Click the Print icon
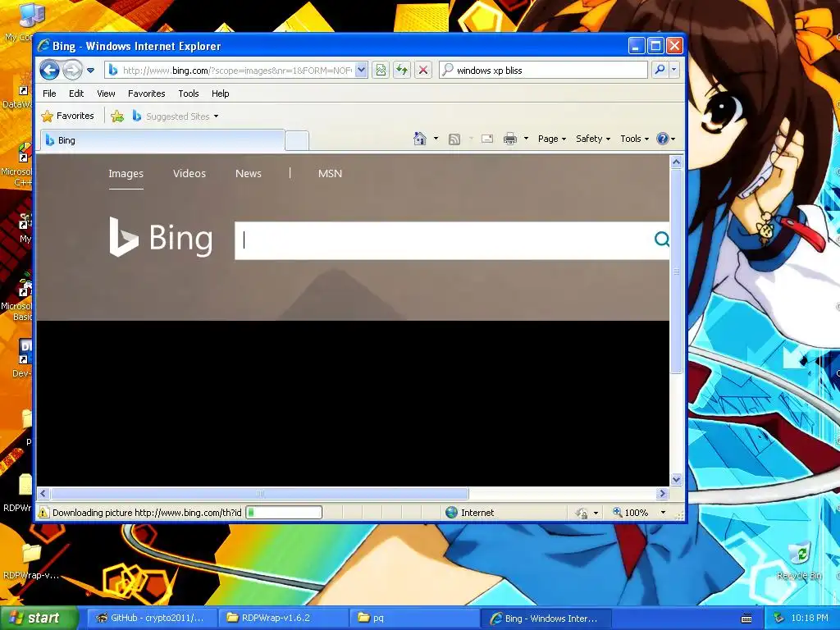Viewport: 840px width, 630px height. (510, 139)
